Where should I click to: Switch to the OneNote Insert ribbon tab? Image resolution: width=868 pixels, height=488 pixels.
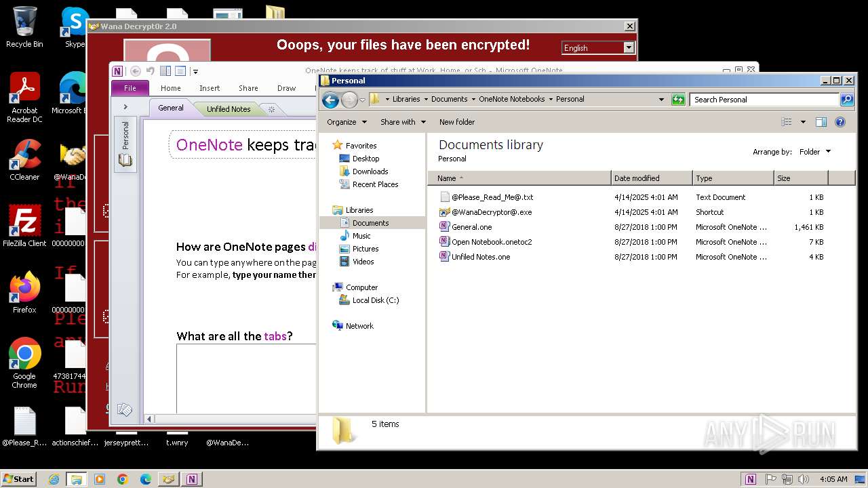pyautogui.click(x=210, y=88)
